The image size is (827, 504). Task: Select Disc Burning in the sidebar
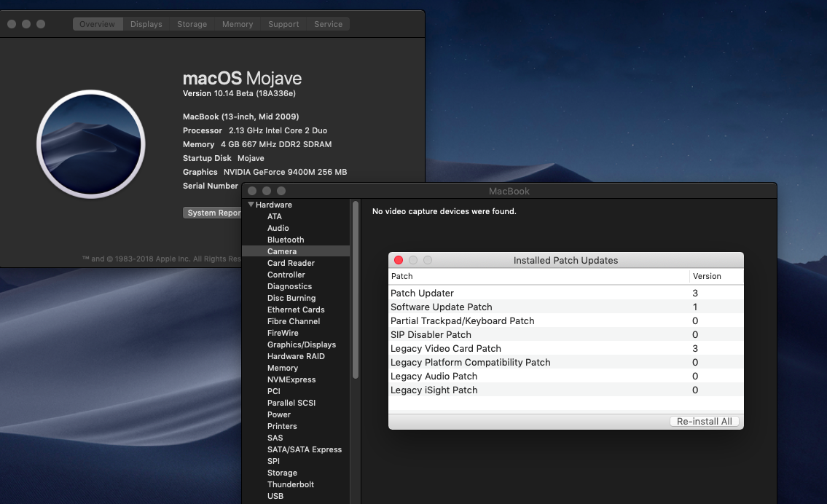tap(291, 298)
